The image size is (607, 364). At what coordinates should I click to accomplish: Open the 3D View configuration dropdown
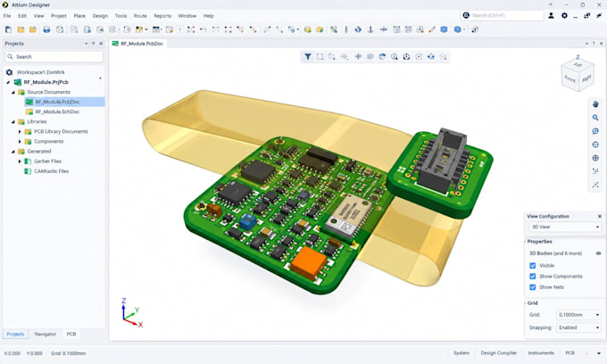(565, 227)
